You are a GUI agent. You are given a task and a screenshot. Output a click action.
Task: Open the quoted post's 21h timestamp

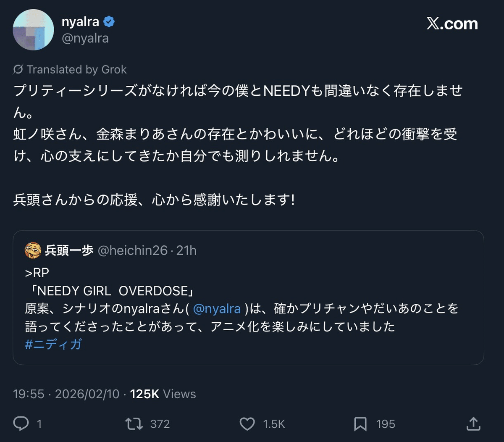tap(186, 250)
